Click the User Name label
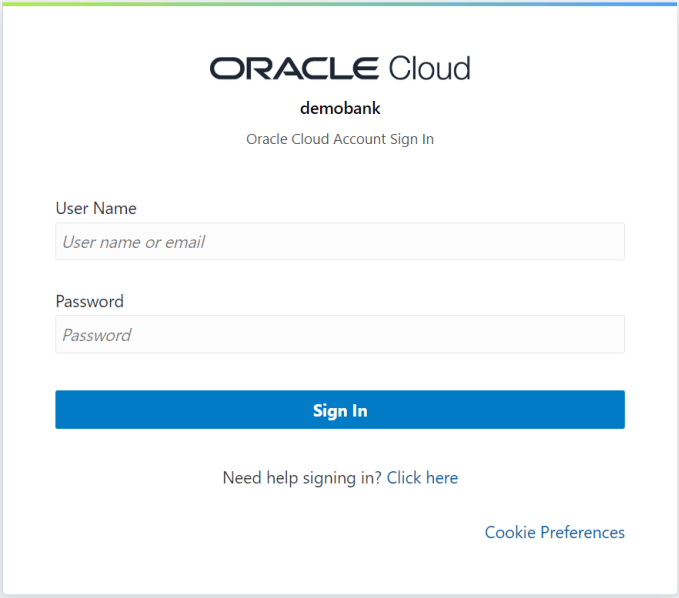This screenshot has height=598, width=679. (96, 209)
